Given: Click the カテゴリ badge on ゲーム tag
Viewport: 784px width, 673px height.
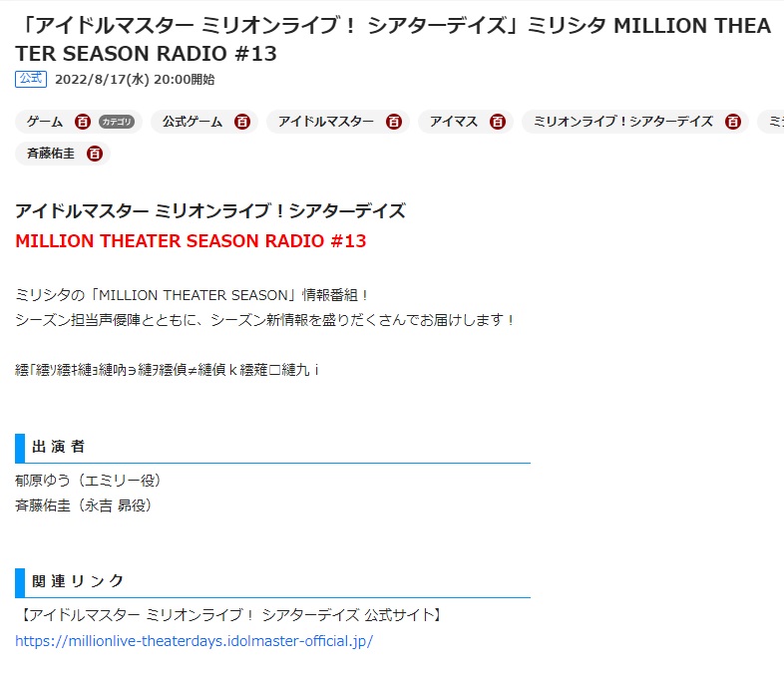Looking at the screenshot, I should (x=117, y=122).
